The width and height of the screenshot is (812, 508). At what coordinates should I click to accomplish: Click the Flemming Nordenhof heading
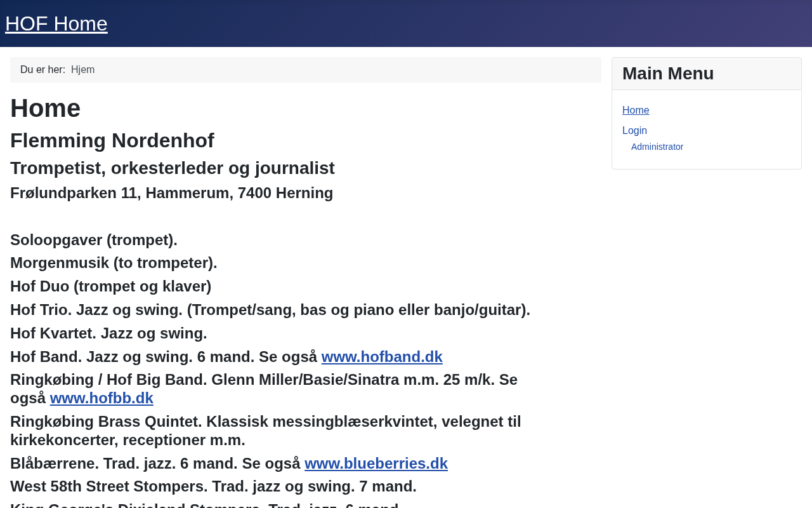coord(112,140)
